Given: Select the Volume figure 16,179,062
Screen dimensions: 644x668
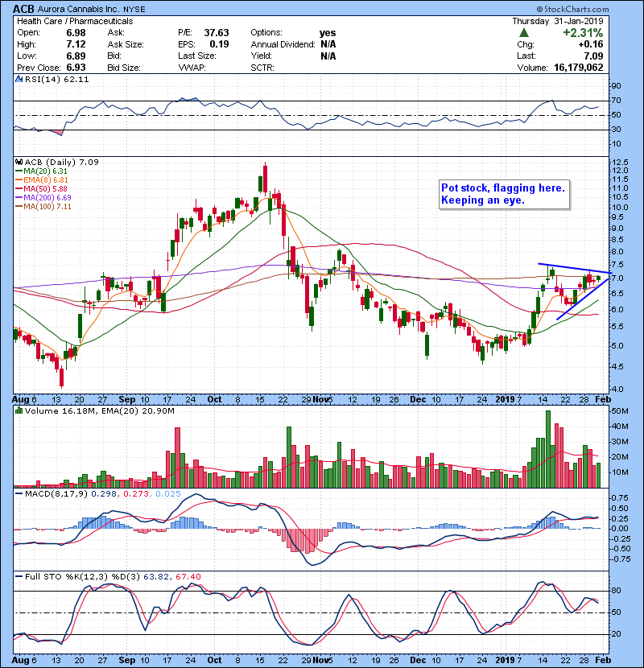Looking at the screenshot, I should tap(578, 68).
